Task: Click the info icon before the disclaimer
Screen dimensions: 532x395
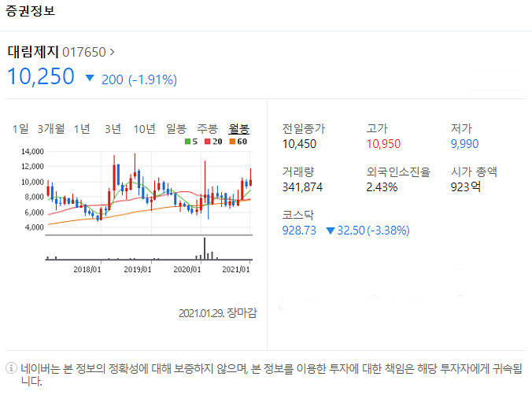Action: click(11, 367)
